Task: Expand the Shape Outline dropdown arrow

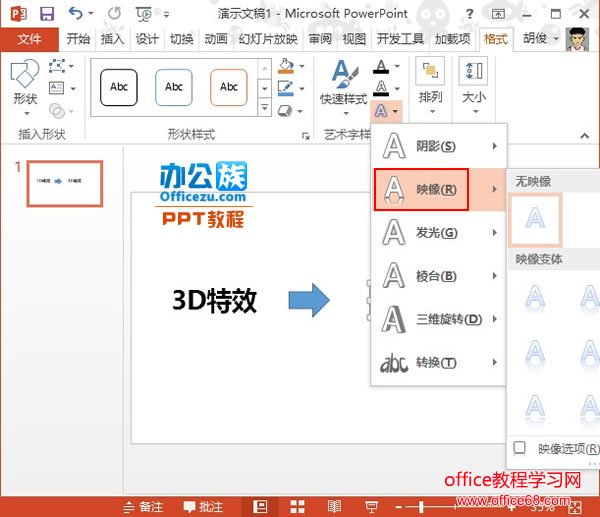Action: click(x=302, y=89)
